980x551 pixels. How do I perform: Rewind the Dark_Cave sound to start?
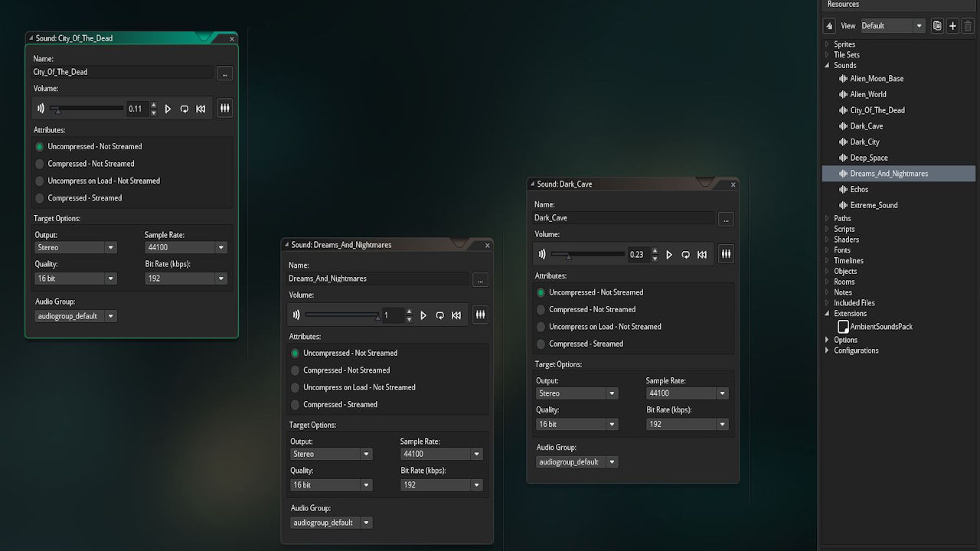[702, 253]
